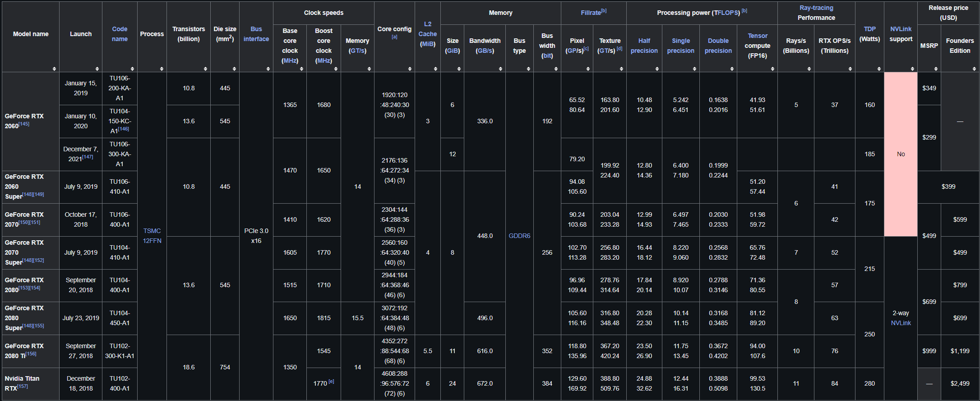
Task: Sort by Bus interface column arrows
Action: [268, 69]
